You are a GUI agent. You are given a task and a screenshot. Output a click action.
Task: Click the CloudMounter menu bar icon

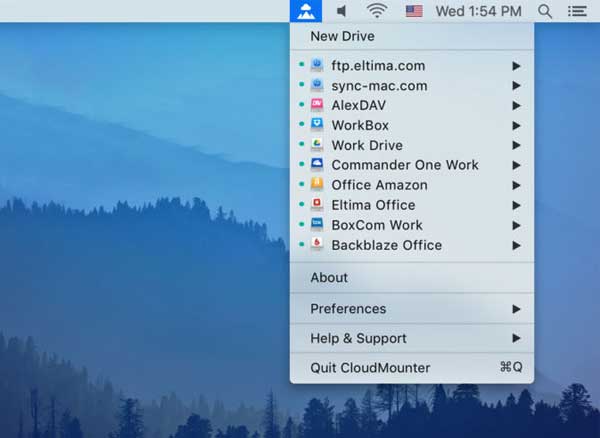coord(306,11)
